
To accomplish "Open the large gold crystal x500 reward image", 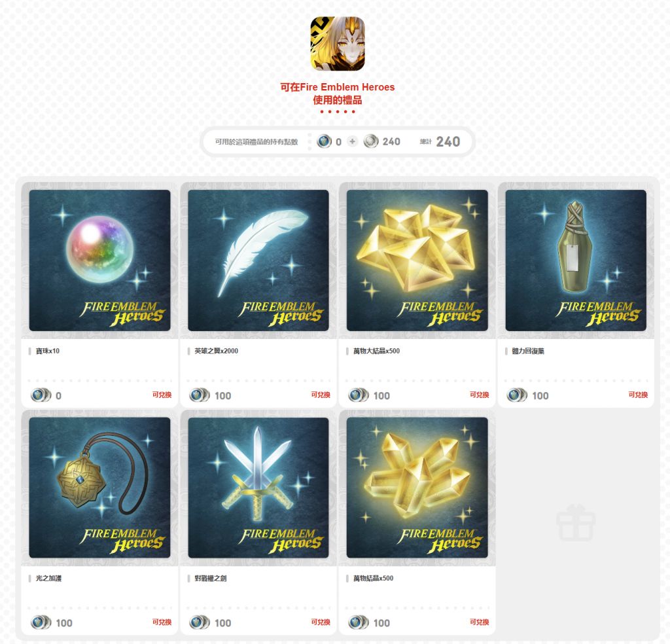I will [x=417, y=260].
